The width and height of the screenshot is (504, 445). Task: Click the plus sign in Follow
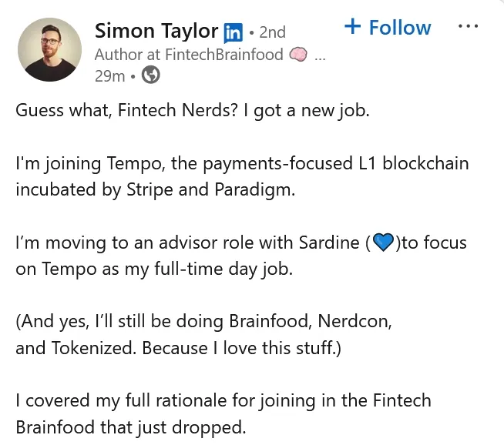[x=352, y=27]
